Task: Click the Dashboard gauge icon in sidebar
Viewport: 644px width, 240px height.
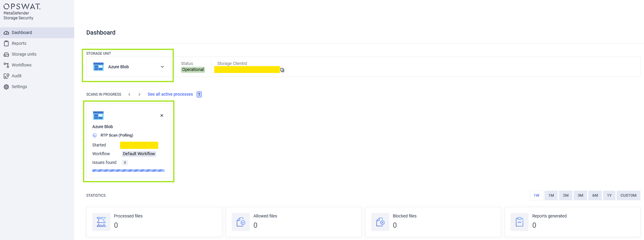Action: [x=6, y=33]
